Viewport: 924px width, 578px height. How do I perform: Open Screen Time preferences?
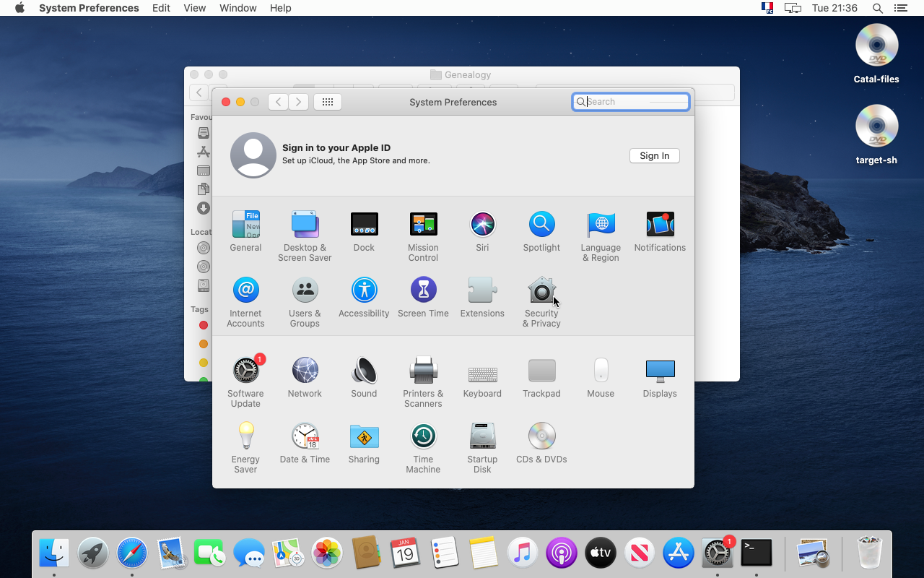coord(423,297)
